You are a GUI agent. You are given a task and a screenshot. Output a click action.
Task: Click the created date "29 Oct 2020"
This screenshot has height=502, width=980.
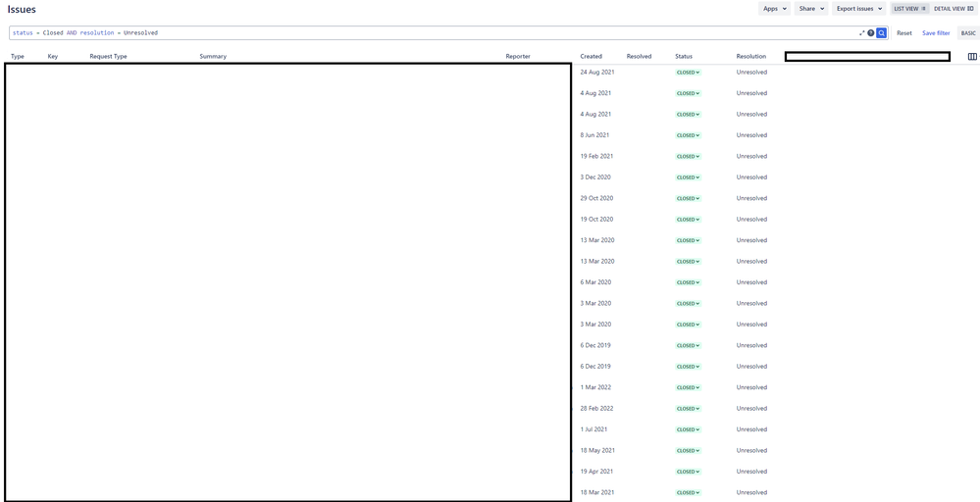point(596,198)
